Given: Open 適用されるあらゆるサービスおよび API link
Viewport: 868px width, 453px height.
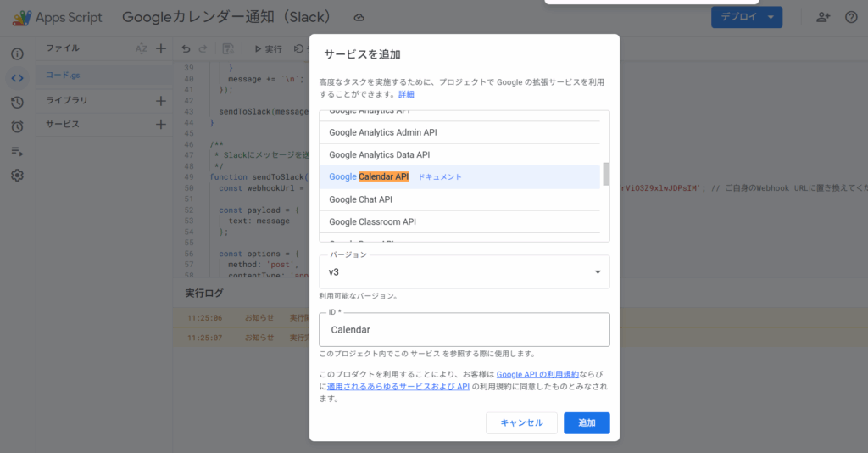Looking at the screenshot, I should (398, 387).
